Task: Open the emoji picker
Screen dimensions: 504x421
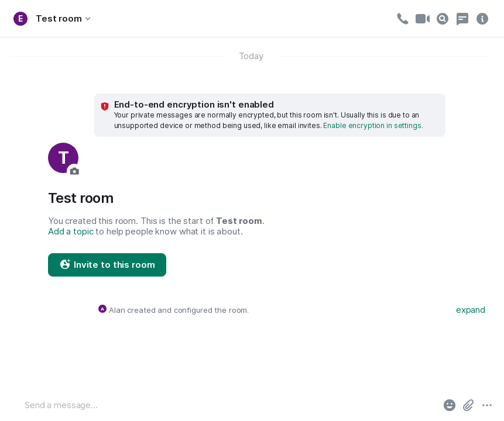Action: [450, 405]
